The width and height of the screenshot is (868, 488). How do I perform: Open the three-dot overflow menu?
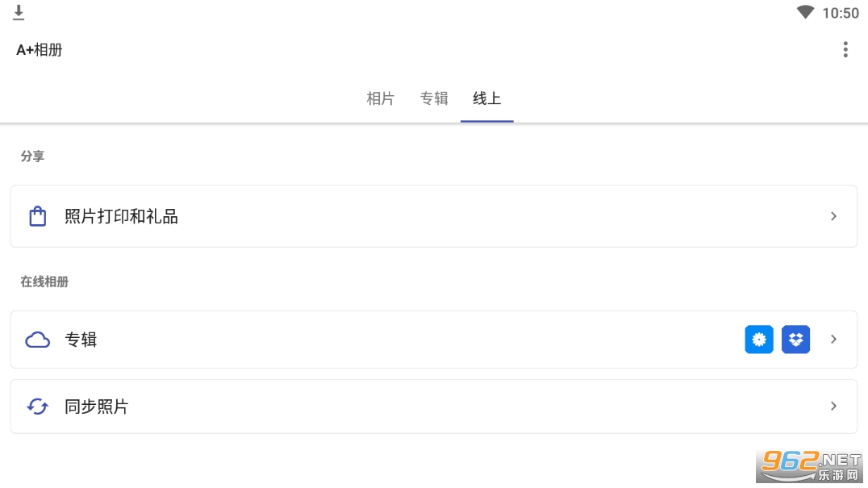845,50
